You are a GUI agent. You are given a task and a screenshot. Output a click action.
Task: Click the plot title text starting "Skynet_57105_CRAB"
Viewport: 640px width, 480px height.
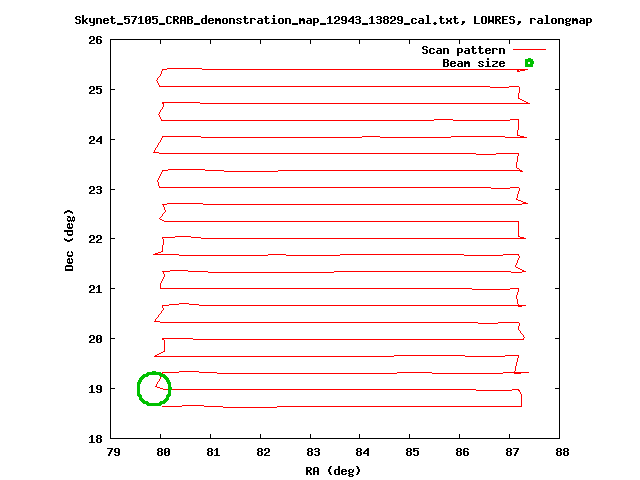click(x=333, y=20)
